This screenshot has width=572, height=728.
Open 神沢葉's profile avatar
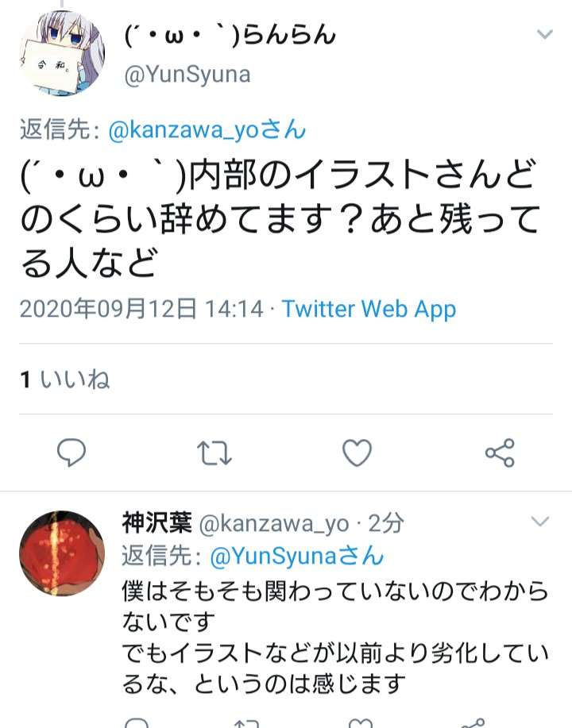click(62, 553)
